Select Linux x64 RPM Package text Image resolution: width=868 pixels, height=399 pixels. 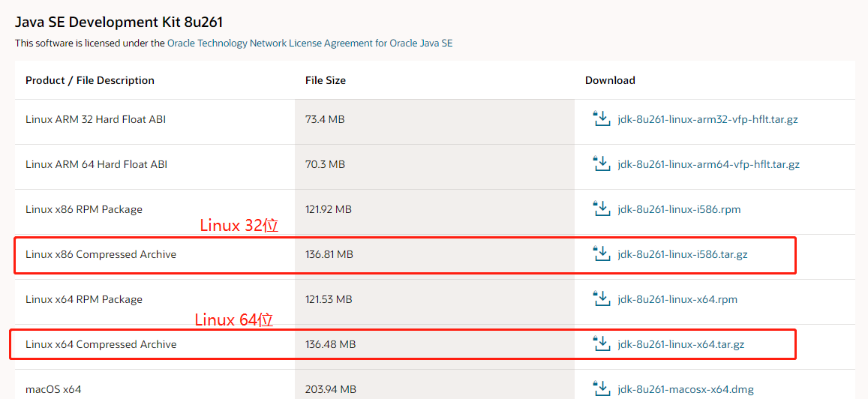tap(83, 299)
